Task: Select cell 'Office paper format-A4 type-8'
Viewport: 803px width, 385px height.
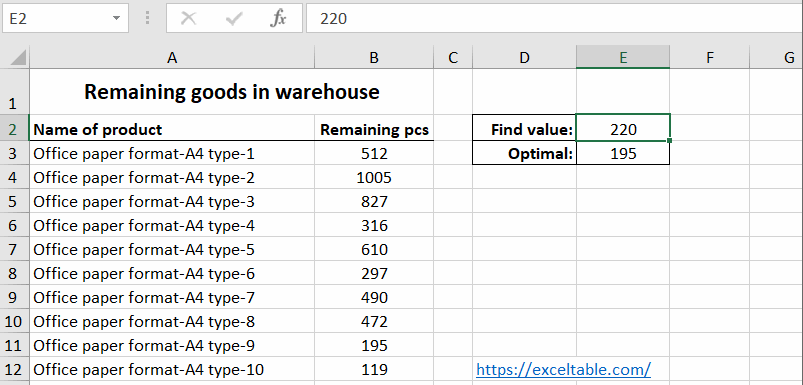Action: click(x=172, y=322)
